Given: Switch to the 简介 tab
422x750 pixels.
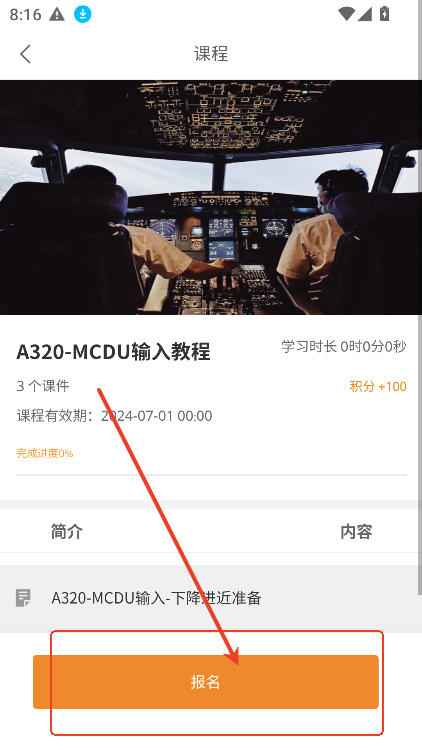Looking at the screenshot, I should pos(67,531).
